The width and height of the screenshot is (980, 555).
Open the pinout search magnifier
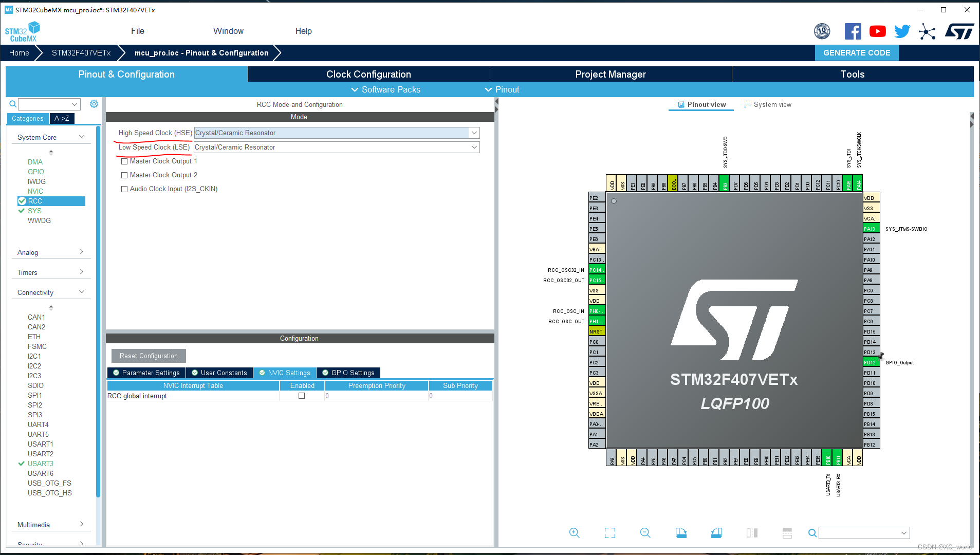pyautogui.click(x=812, y=533)
